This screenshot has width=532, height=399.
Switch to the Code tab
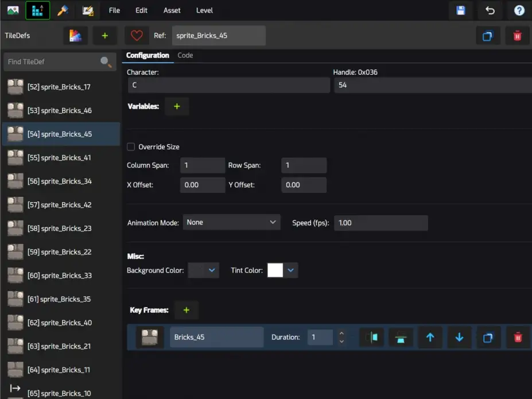185,55
